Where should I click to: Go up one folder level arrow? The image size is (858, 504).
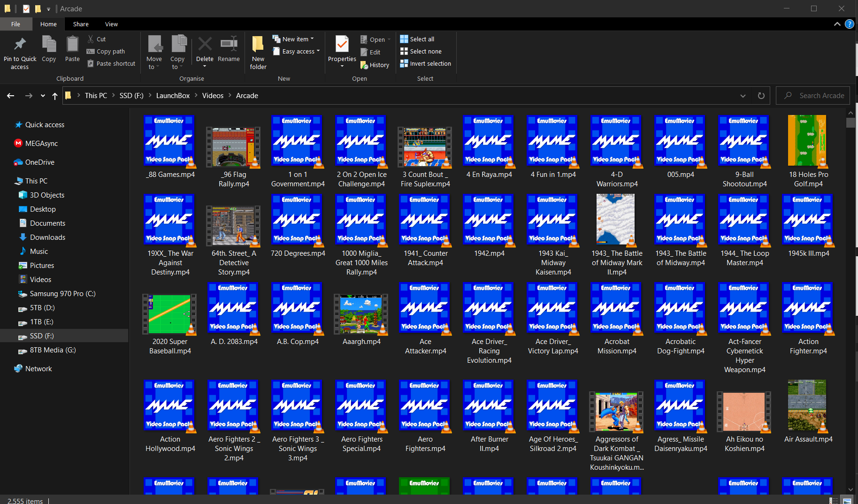click(x=55, y=96)
